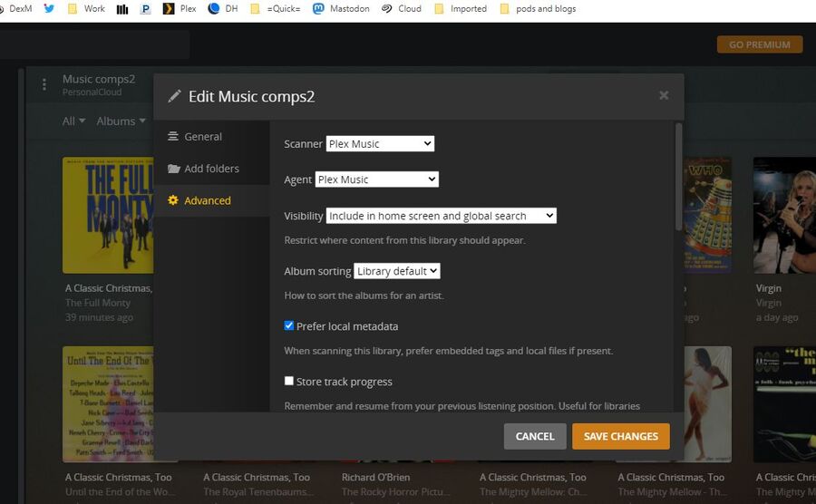Click the dialog's vertical scrollbar
This screenshot has width=816, height=504.
coord(678,177)
